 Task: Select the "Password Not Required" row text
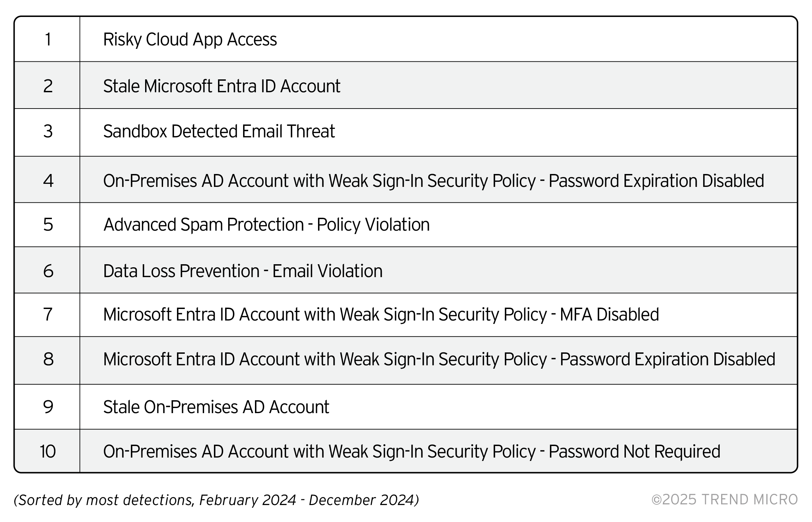coord(412,451)
